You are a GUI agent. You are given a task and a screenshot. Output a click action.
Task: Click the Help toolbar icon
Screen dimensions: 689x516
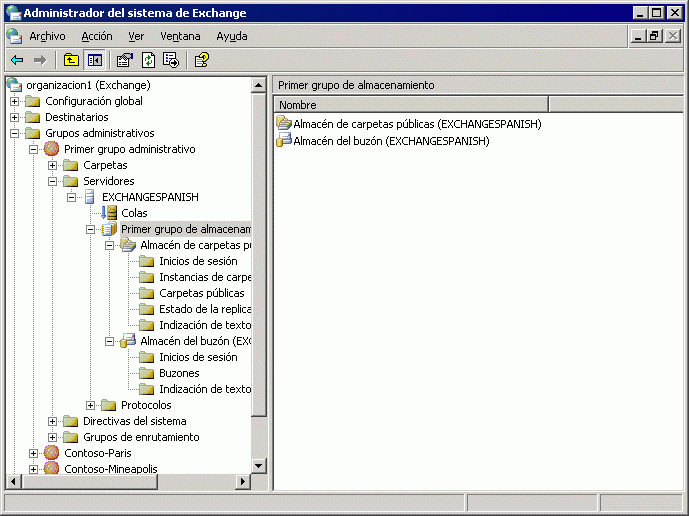(x=202, y=60)
